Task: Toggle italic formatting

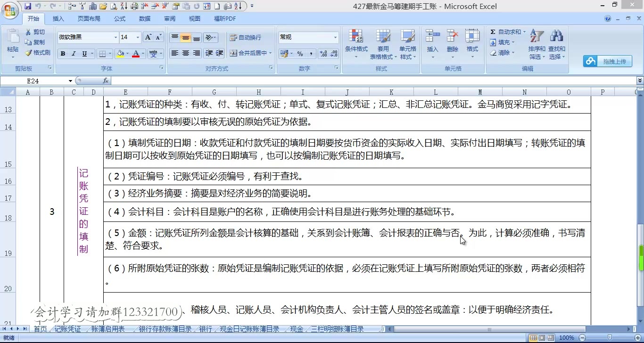Action: pyautogui.click(x=74, y=54)
